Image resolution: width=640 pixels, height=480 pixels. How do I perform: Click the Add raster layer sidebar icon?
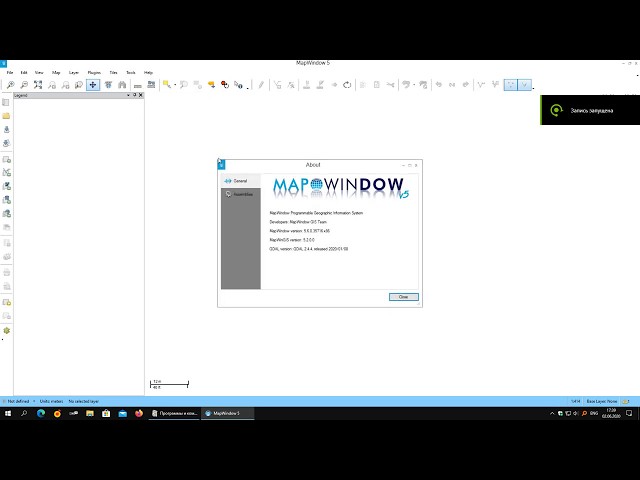tap(7, 186)
